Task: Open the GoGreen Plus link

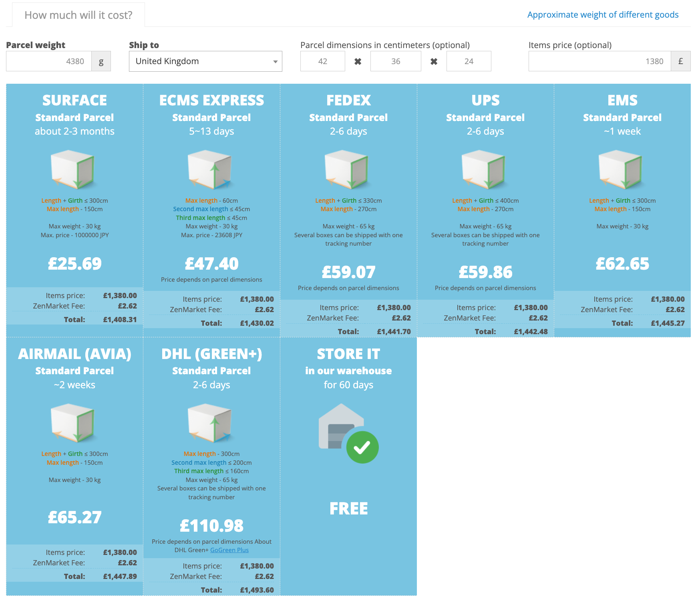Action: [229, 550]
